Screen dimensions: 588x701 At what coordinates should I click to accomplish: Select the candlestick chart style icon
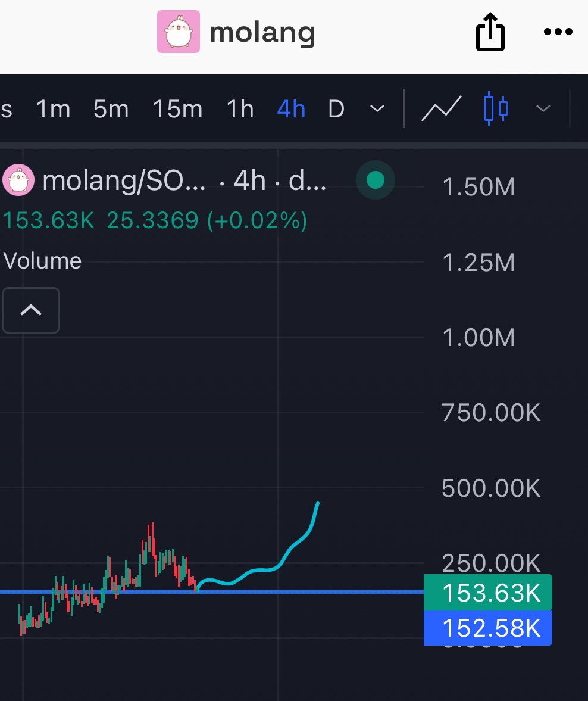(x=496, y=108)
